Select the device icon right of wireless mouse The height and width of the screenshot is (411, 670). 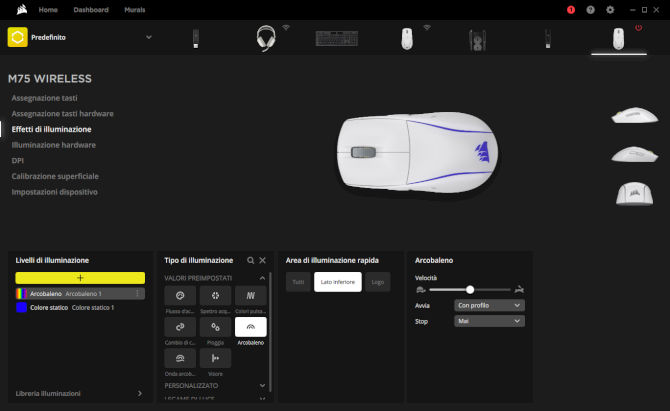tap(477, 40)
